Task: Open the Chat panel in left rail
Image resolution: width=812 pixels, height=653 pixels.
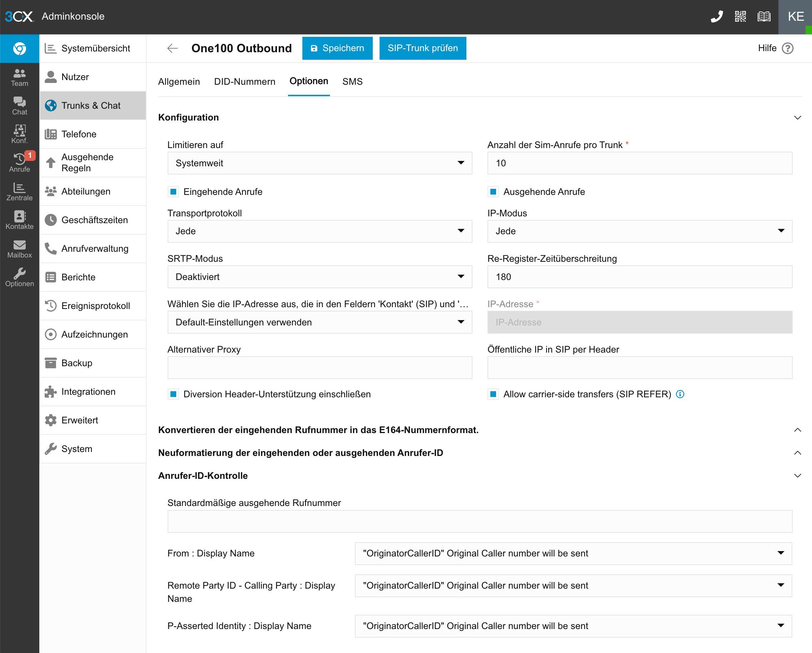Action: 20,106
